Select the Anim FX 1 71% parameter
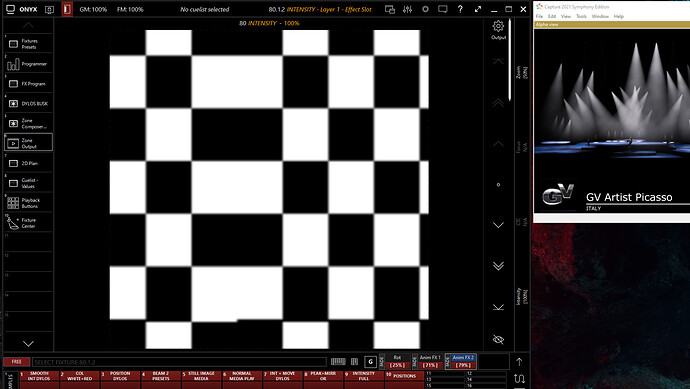This screenshot has width=690, height=389. [430, 362]
